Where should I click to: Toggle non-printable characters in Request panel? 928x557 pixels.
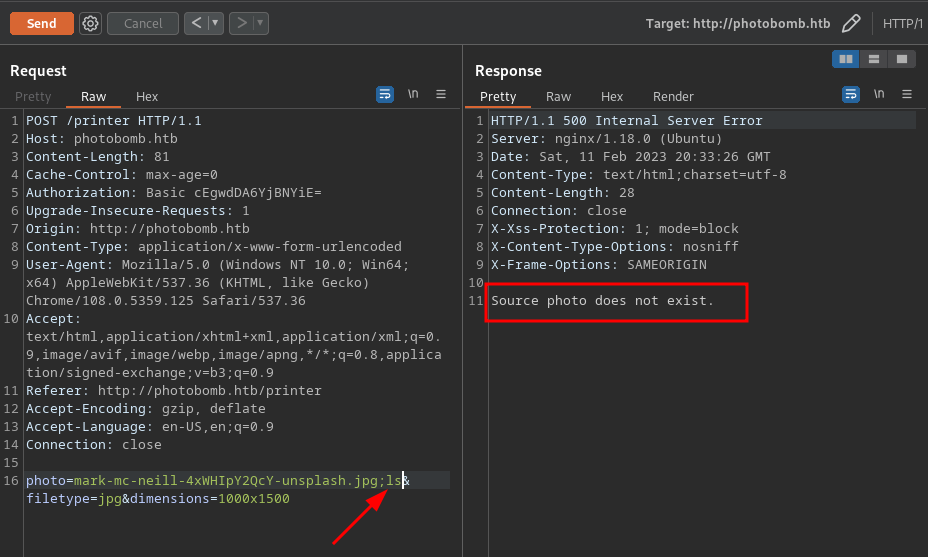(x=413, y=94)
